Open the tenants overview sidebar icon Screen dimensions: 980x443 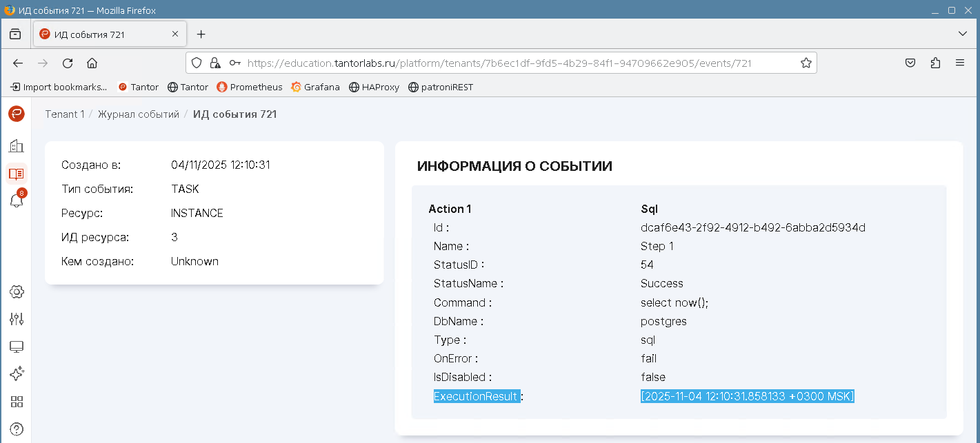[x=17, y=145]
